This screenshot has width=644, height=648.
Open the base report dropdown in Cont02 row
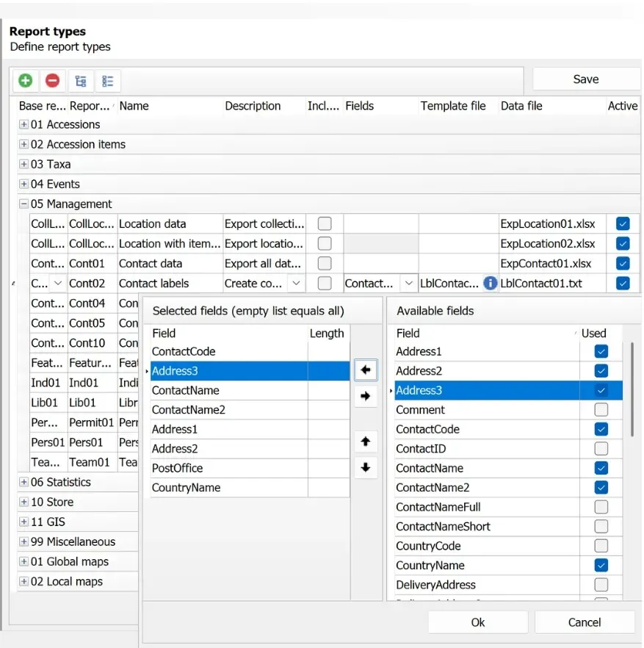pyautogui.click(x=58, y=284)
